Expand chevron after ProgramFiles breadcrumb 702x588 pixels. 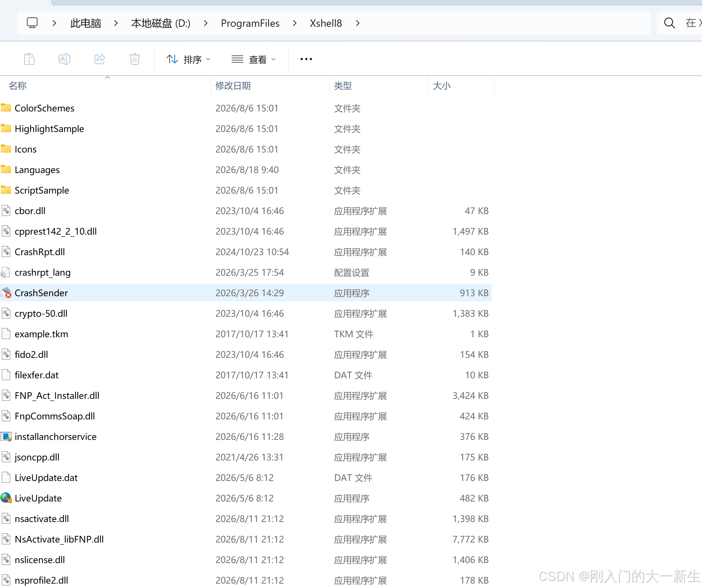click(295, 23)
